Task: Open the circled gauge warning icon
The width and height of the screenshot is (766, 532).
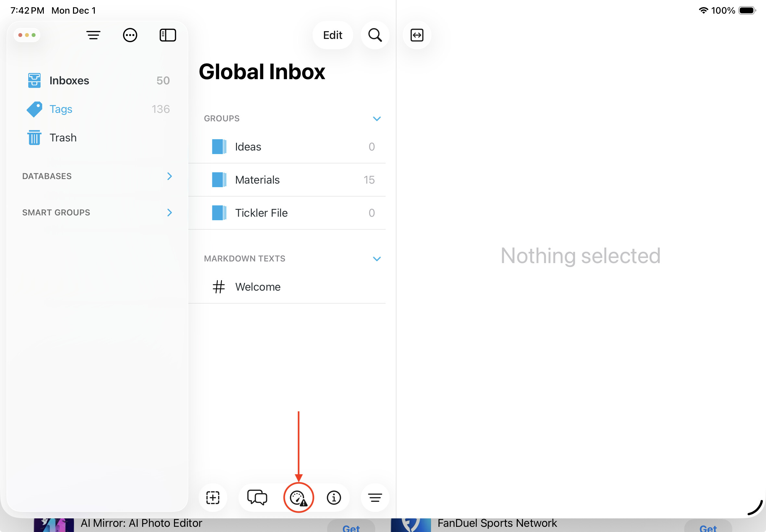Action: (x=298, y=498)
